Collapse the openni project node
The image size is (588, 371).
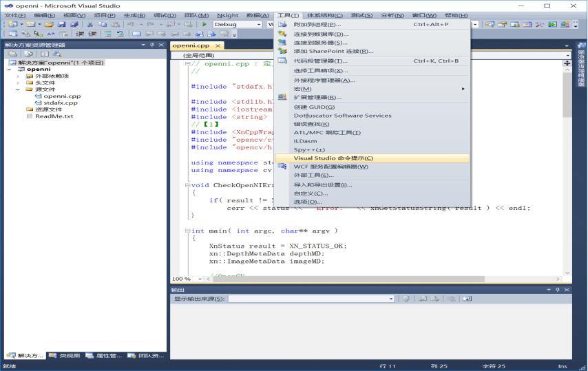point(10,70)
